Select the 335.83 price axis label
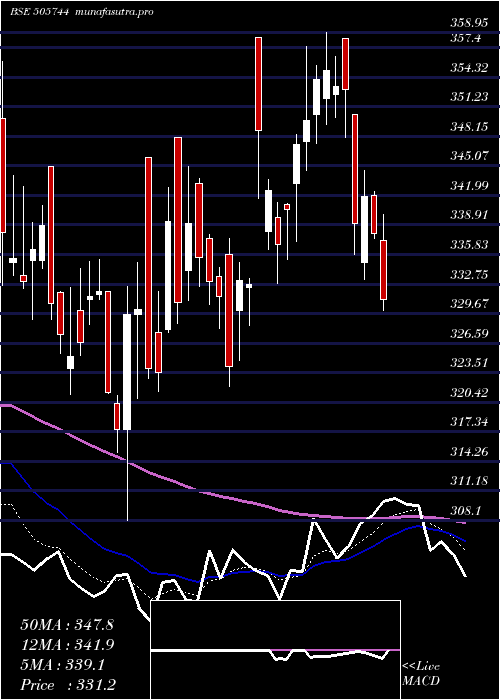The height and width of the screenshot is (700, 500). click(468, 245)
